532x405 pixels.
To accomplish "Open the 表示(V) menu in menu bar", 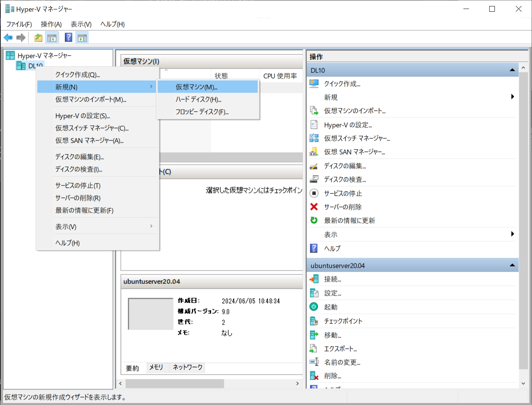I will coord(81,24).
